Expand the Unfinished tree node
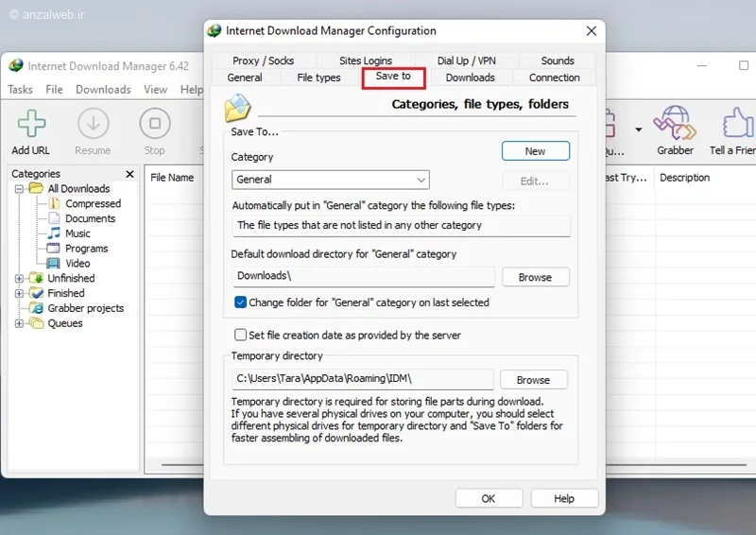The image size is (756, 535). [19, 278]
